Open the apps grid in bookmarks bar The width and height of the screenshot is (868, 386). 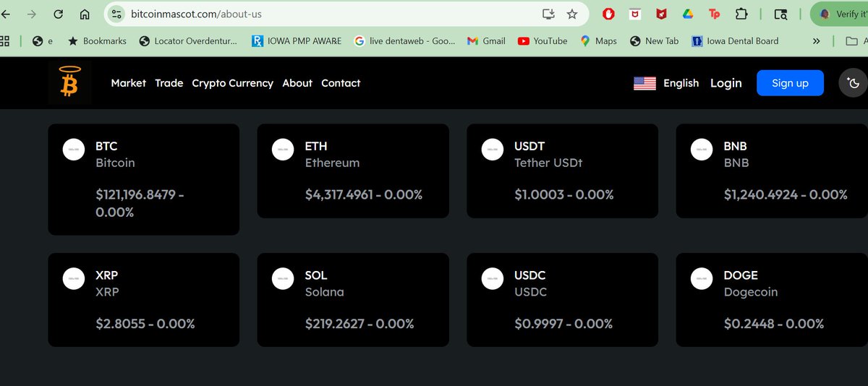pos(4,41)
